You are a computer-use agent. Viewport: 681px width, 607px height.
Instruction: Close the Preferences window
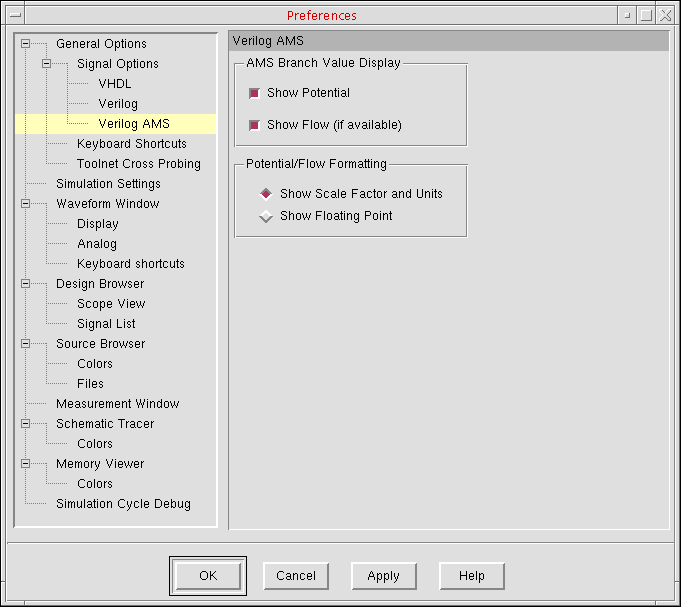(665, 15)
